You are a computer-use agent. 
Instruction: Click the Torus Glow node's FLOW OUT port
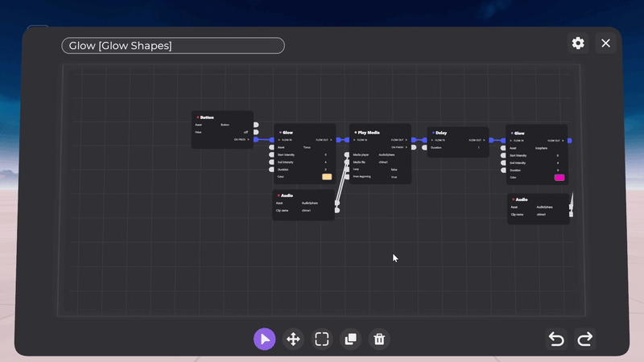coord(338,140)
